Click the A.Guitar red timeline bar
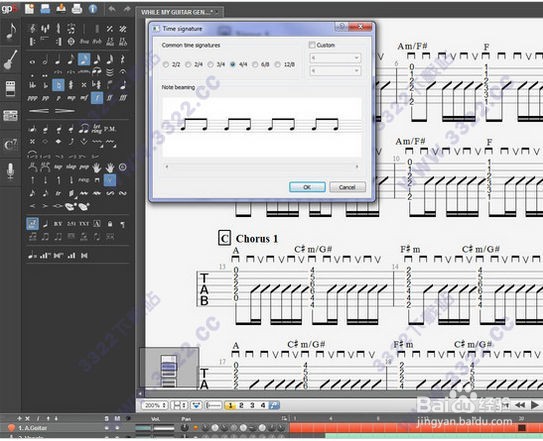The width and height of the screenshot is (543, 441). tap(415, 428)
